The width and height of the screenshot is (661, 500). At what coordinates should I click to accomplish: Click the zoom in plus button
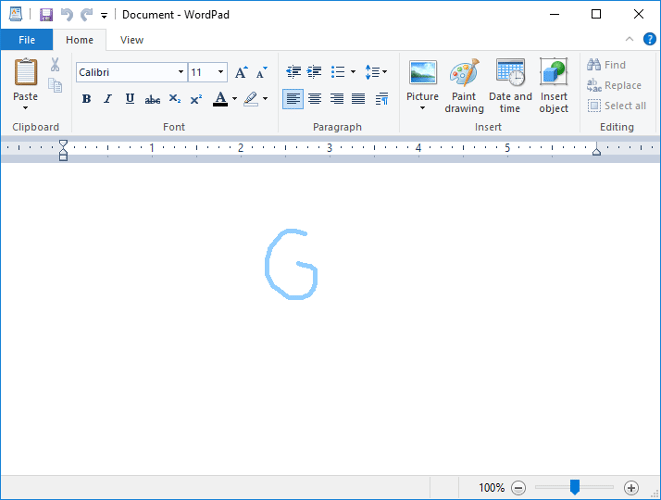point(631,488)
